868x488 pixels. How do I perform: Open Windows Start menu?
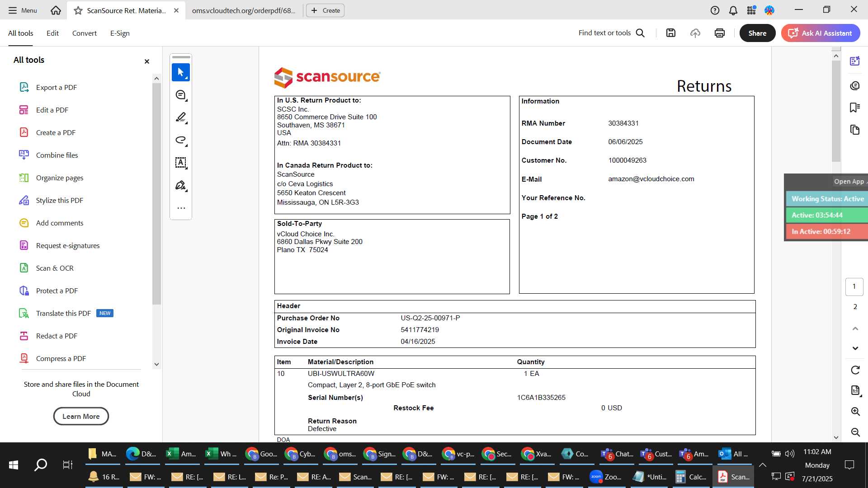pyautogui.click(x=14, y=465)
